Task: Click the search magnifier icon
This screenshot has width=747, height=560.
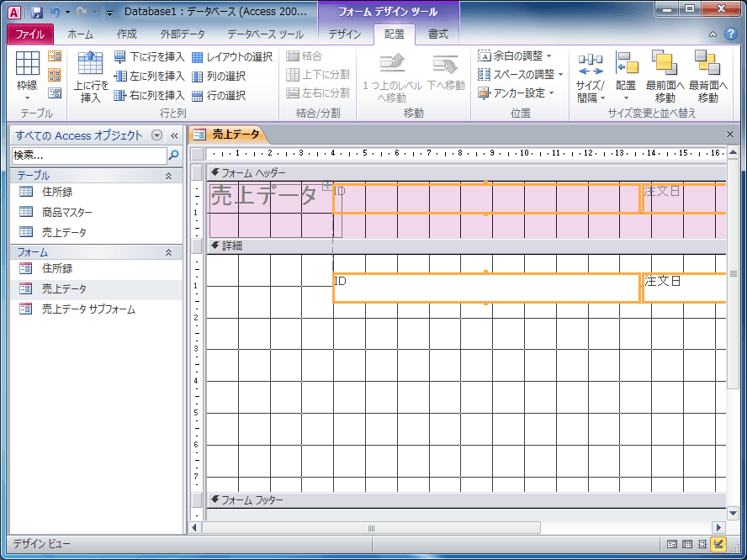Action: coord(174,156)
